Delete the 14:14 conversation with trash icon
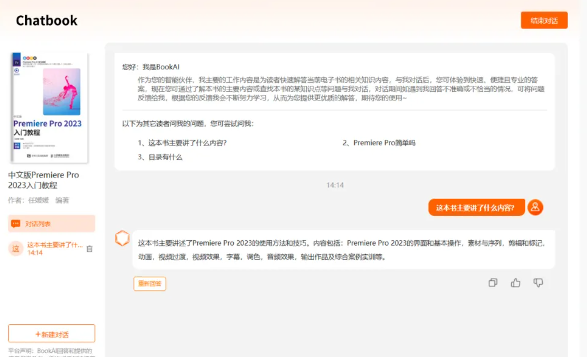This screenshot has height=363, width=587. coord(89,249)
